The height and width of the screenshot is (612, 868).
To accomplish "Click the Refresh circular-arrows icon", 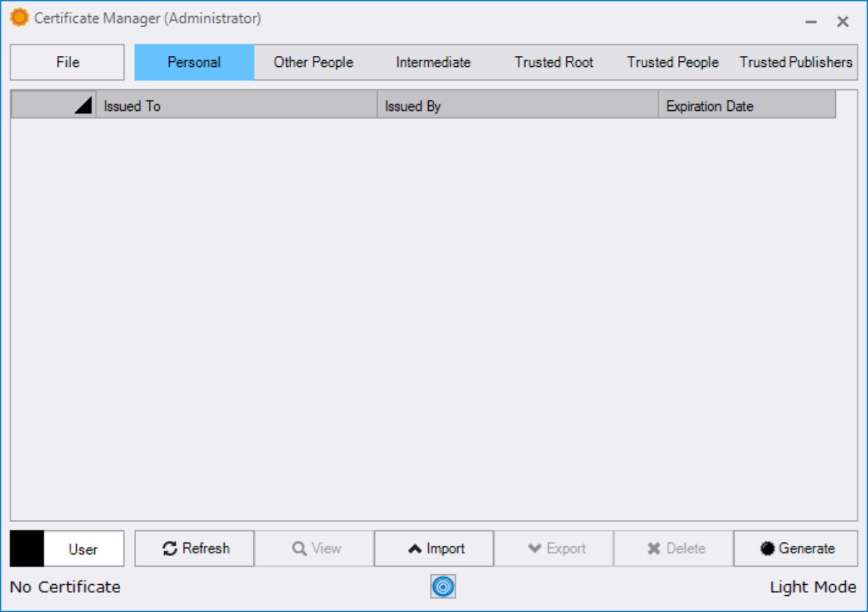I will coord(169,549).
